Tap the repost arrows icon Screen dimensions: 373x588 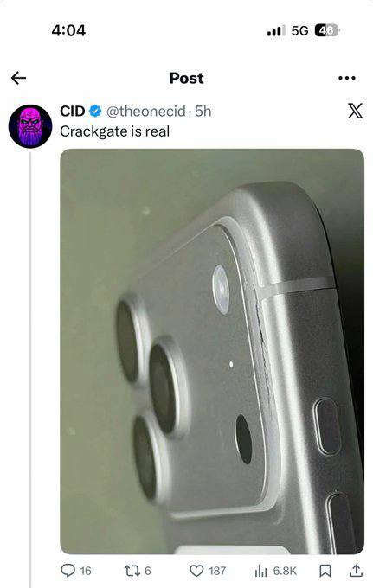132,571
